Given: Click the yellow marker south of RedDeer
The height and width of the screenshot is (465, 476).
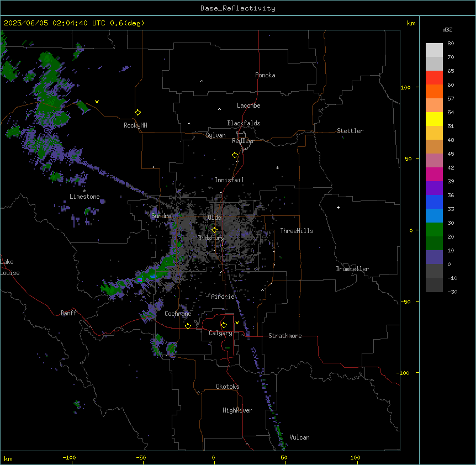Looking at the screenshot, I should coord(235,155).
